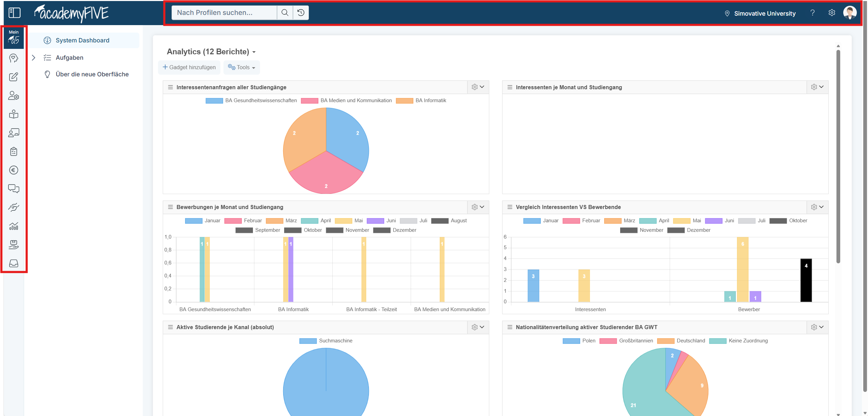The image size is (868, 416).
Task: Open the Tools dropdown menu
Action: pyautogui.click(x=242, y=67)
